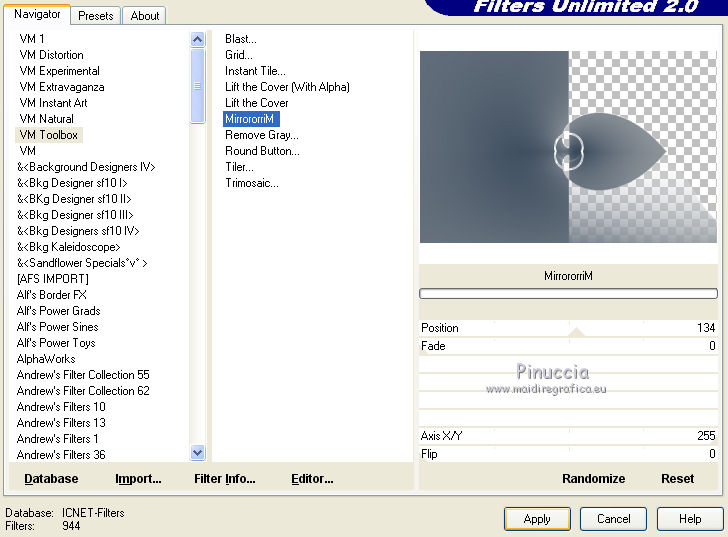Select AlphaWorks category
This screenshot has height=537, width=728.
[46, 359]
